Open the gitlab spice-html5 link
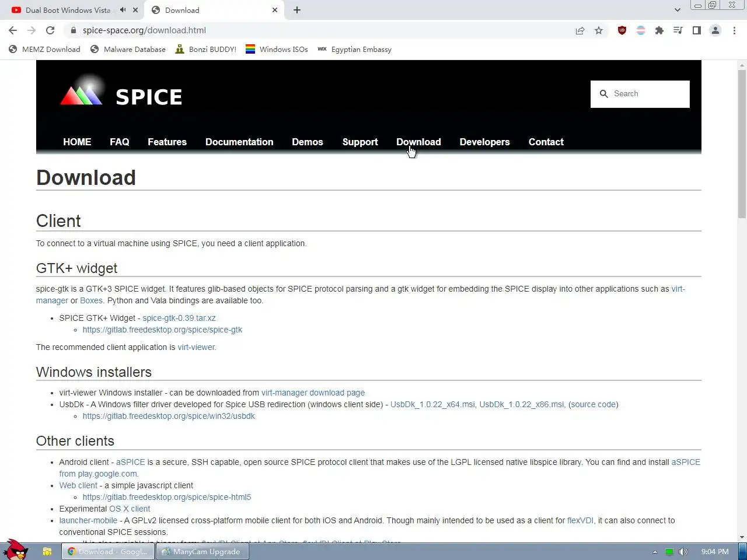This screenshot has height=560, width=747. coord(167,497)
